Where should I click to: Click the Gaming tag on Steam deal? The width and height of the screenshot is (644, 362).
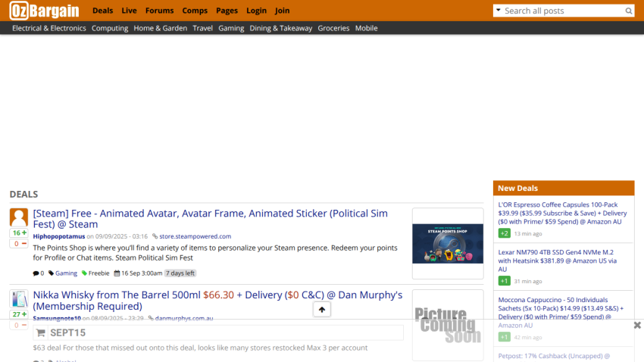(66, 273)
